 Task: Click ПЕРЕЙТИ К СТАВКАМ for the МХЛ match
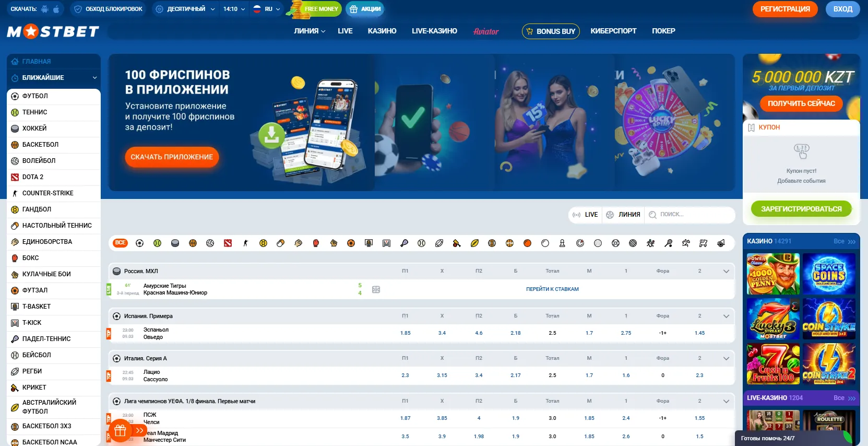coord(552,289)
